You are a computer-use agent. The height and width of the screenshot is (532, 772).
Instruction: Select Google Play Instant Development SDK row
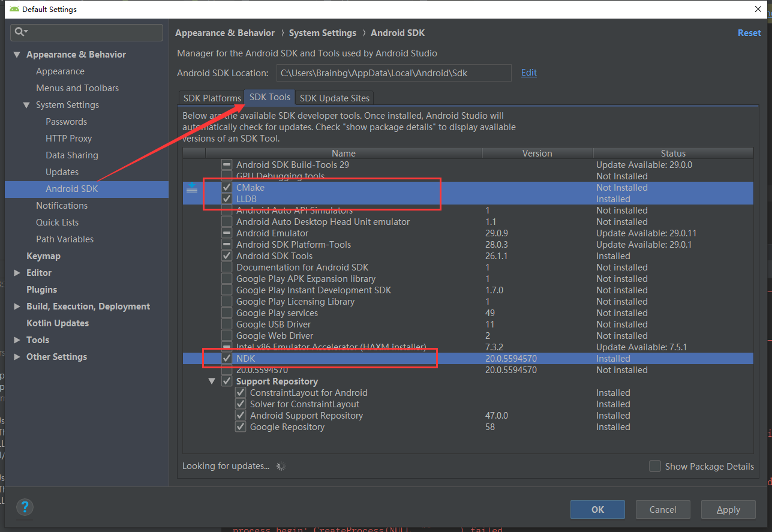[468, 290]
